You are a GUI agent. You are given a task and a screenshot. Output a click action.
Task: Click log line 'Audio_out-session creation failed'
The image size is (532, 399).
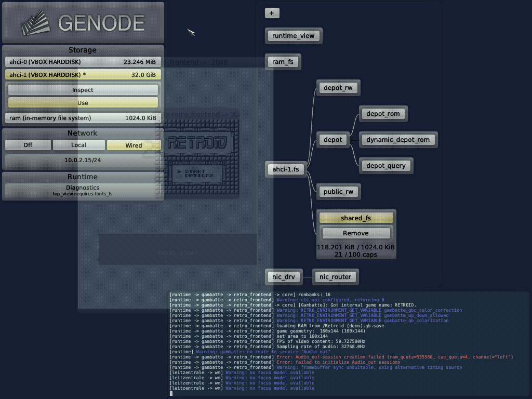pos(341,357)
